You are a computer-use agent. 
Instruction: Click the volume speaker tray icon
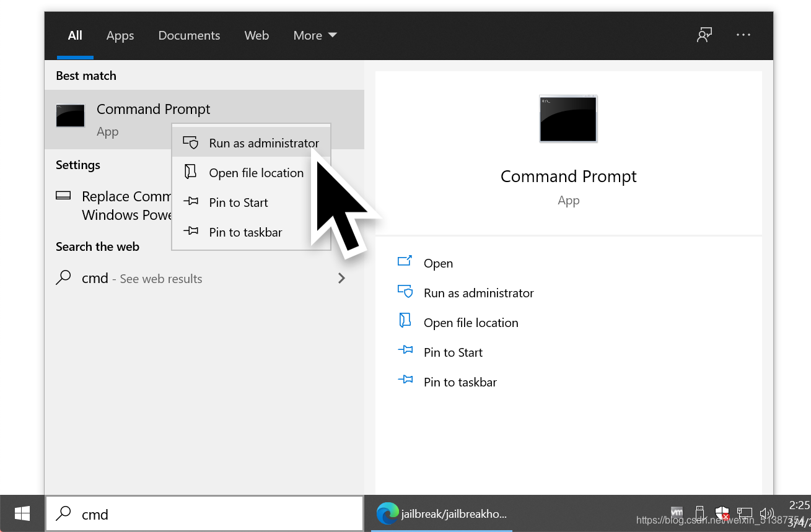(767, 513)
